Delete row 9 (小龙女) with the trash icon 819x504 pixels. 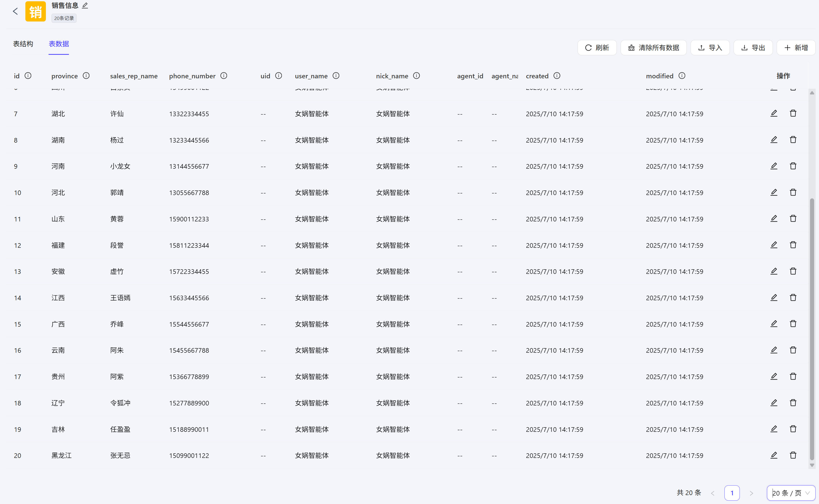click(x=793, y=166)
